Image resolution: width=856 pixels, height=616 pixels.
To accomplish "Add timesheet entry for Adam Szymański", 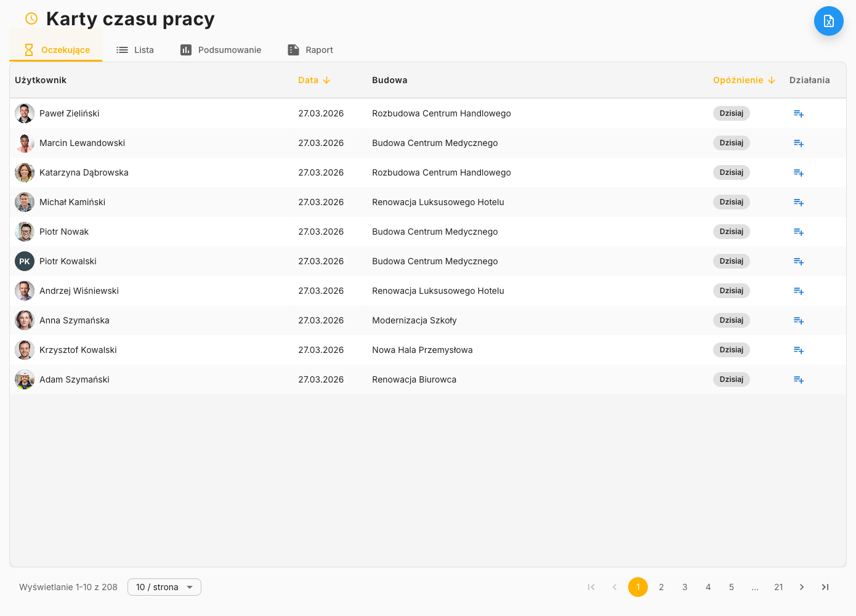I will [x=798, y=379].
